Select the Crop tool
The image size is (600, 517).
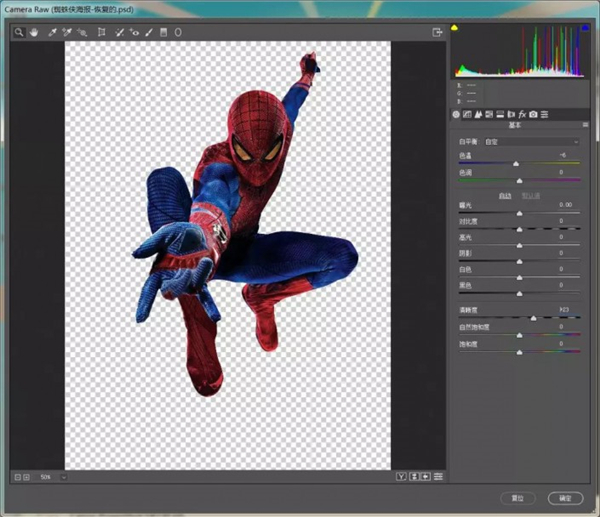[x=101, y=32]
